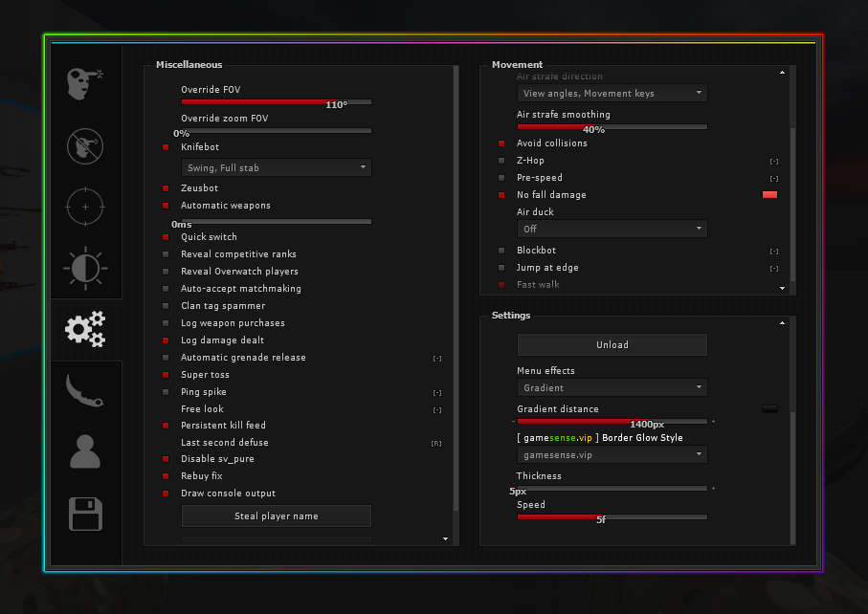The width and height of the screenshot is (868, 614).
Task: Open the Visuals brightness tab icon
Action: click(x=85, y=269)
